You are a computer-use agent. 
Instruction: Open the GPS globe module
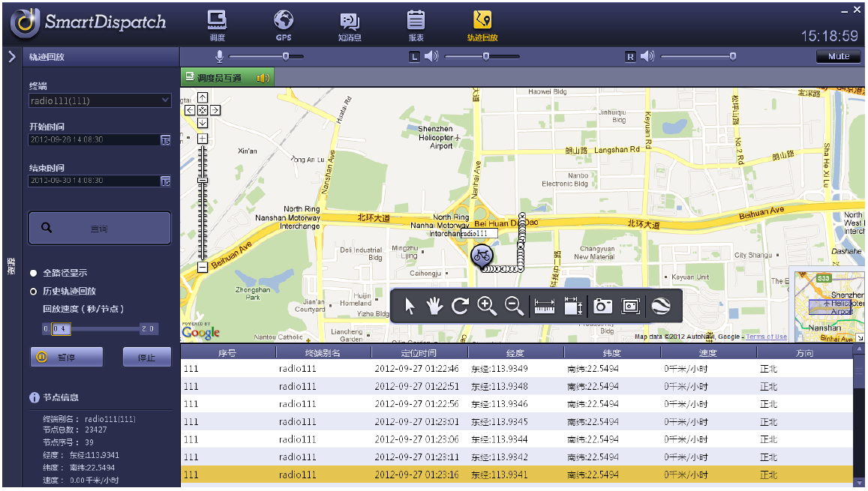[x=284, y=25]
